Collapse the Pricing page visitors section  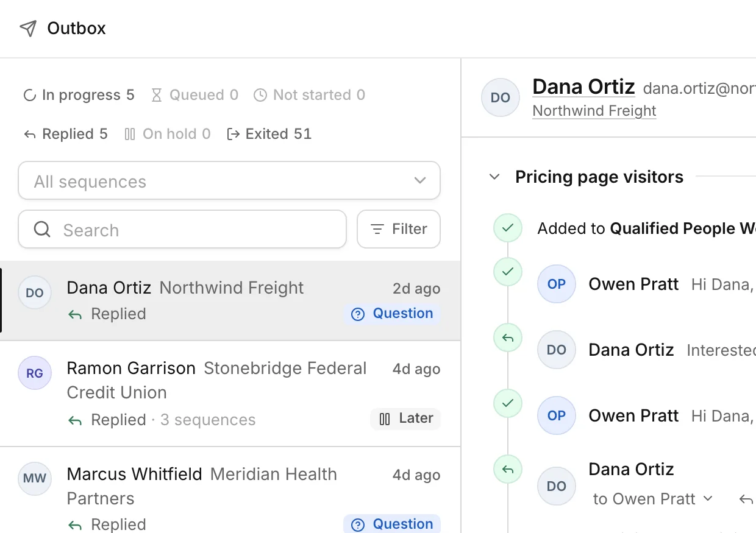[x=494, y=177]
